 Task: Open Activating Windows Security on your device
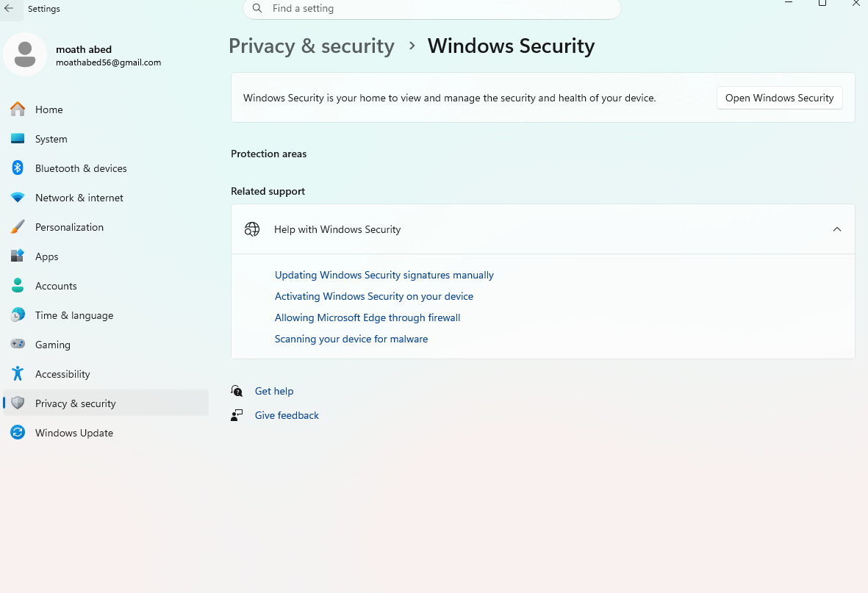[373, 296]
